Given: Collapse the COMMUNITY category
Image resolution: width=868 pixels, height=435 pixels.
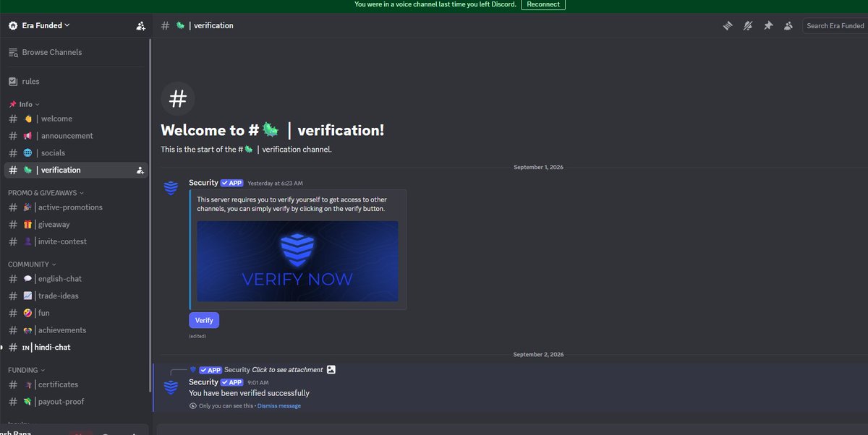Looking at the screenshot, I should [x=32, y=264].
